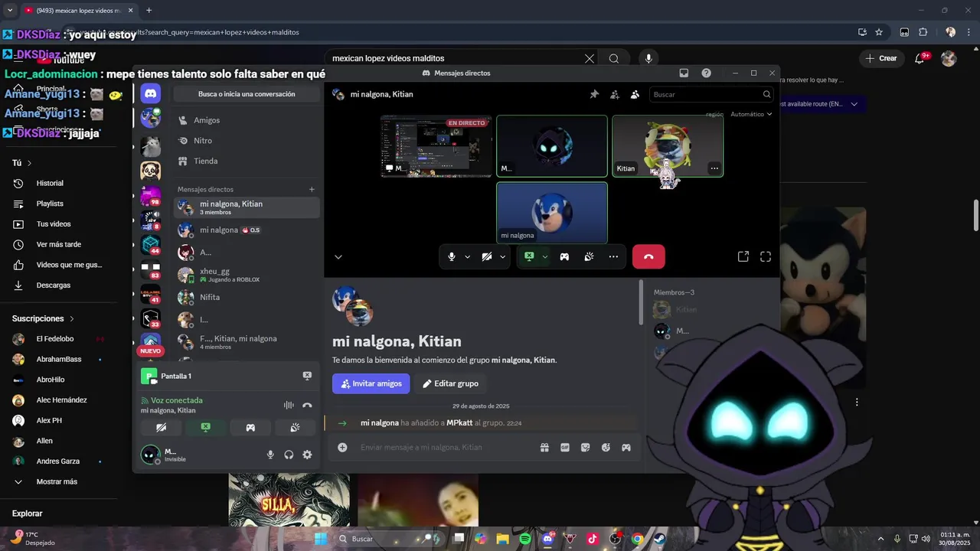
Task: Open screen share options arrow
Action: [x=544, y=257]
